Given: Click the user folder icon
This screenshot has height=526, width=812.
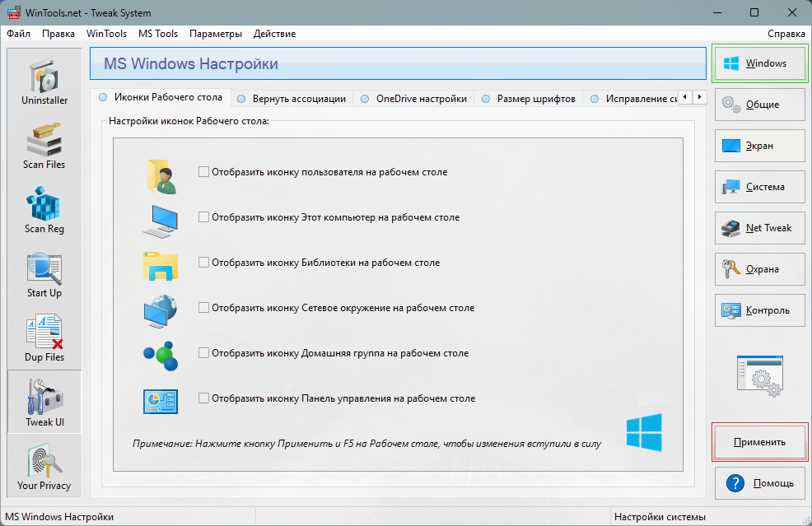Looking at the screenshot, I should tap(161, 176).
